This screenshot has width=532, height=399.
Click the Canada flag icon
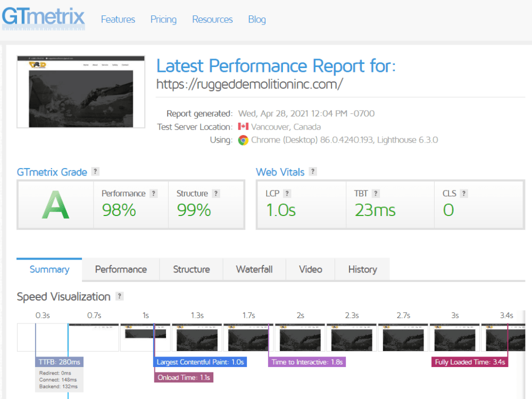[243, 127]
